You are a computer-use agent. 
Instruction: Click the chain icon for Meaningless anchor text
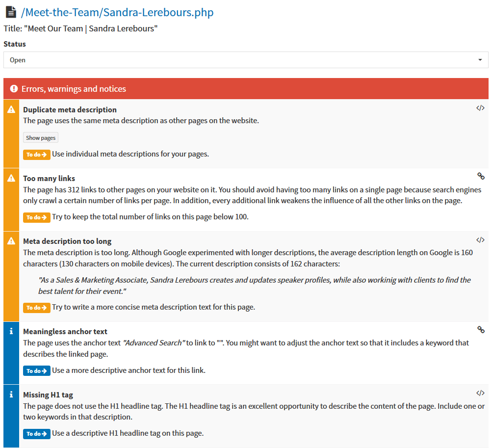[481, 330]
